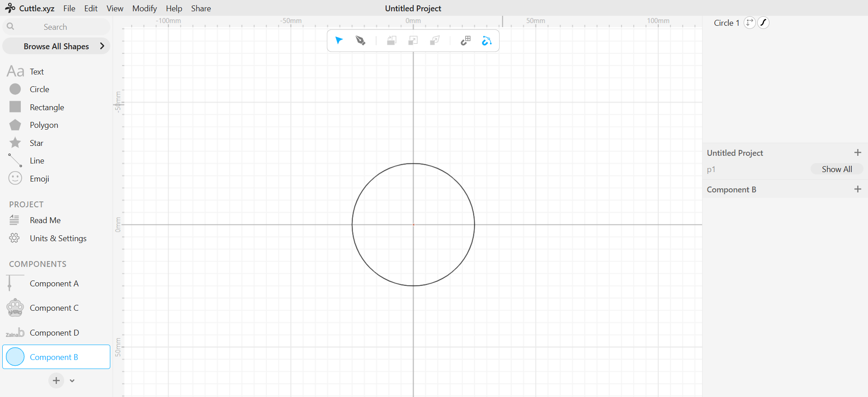Click the search magnifier icon
868x397 pixels.
tap(10, 27)
